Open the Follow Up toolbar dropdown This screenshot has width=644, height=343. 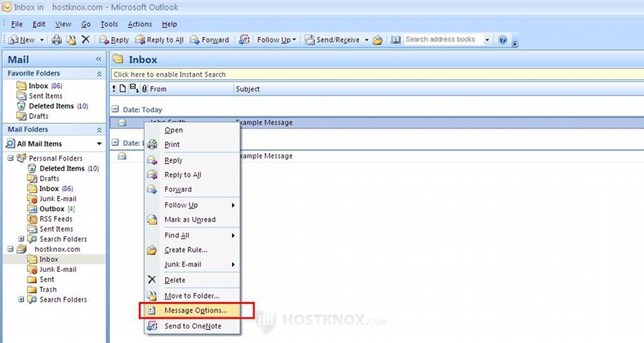pyautogui.click(x=276, y=40)
